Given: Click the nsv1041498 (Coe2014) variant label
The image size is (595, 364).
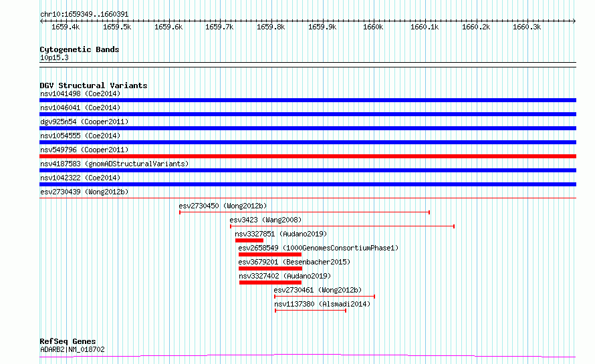Looking at the screenshot, I should [80, 94].
